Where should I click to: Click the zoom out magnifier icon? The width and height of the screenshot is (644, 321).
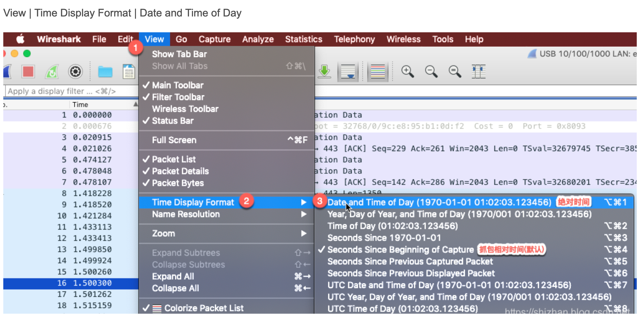431,71
